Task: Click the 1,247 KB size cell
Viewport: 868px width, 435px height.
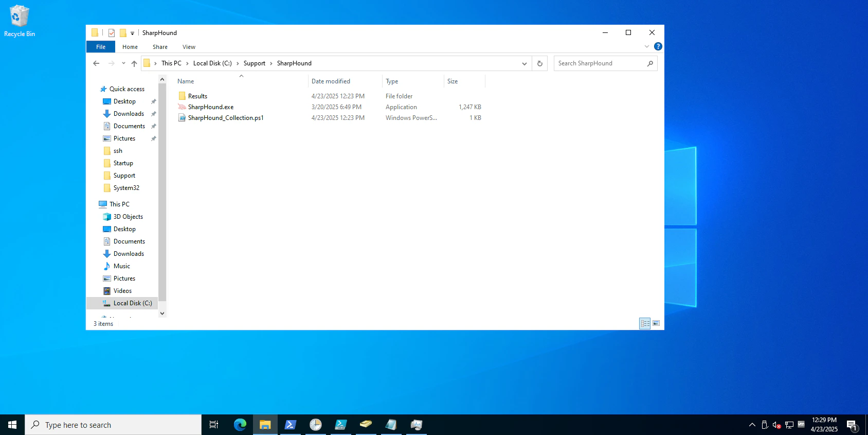Action: [x=469, y=107]
